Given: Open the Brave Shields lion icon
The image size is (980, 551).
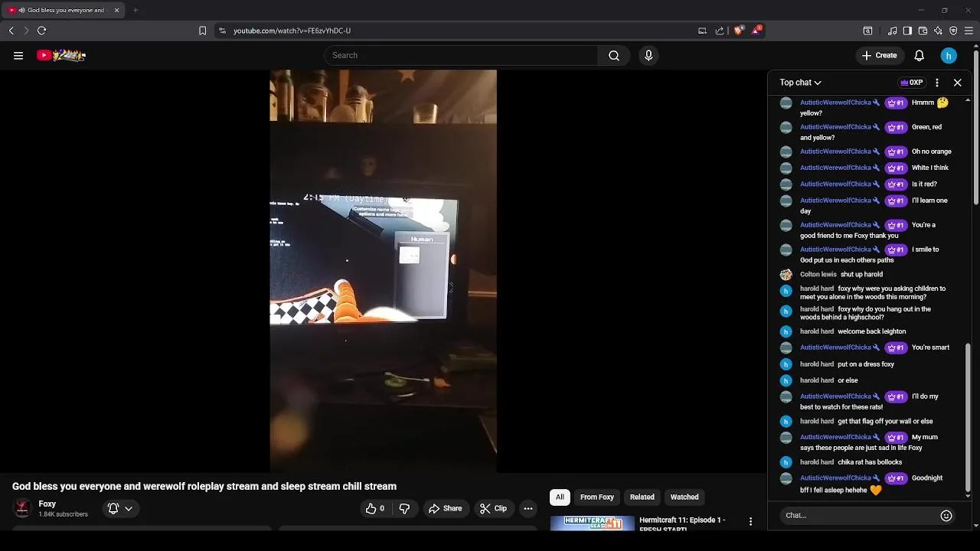Looking at the screenshot, I should [738, 31].
